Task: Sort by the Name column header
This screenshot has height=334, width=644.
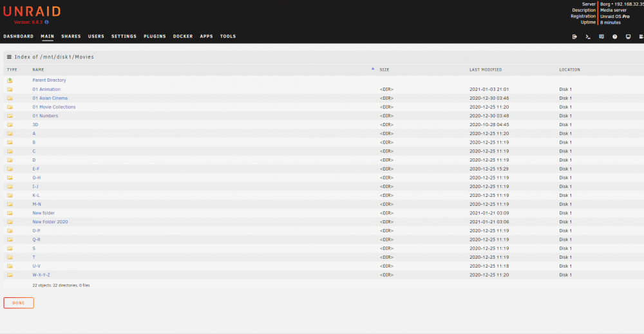Action: pos(38,70)
